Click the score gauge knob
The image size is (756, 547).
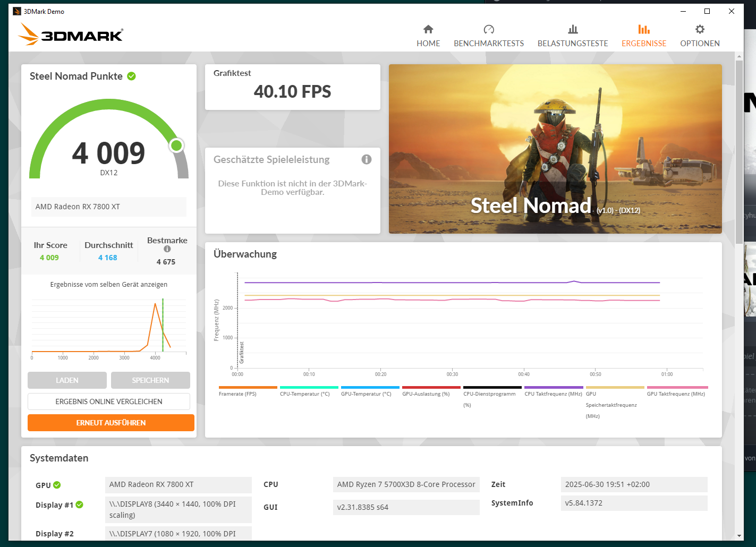coord(176,145)
